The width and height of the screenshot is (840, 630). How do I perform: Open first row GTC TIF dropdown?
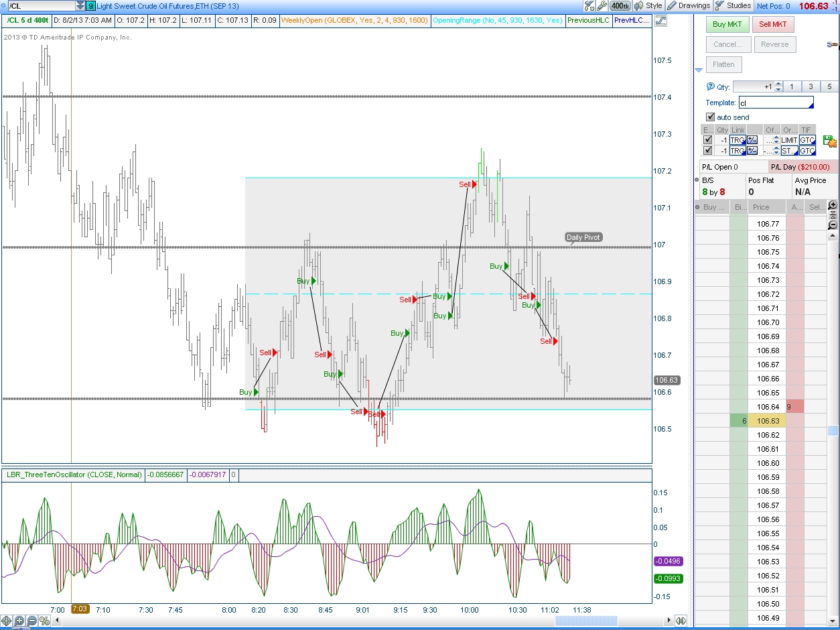807,140
